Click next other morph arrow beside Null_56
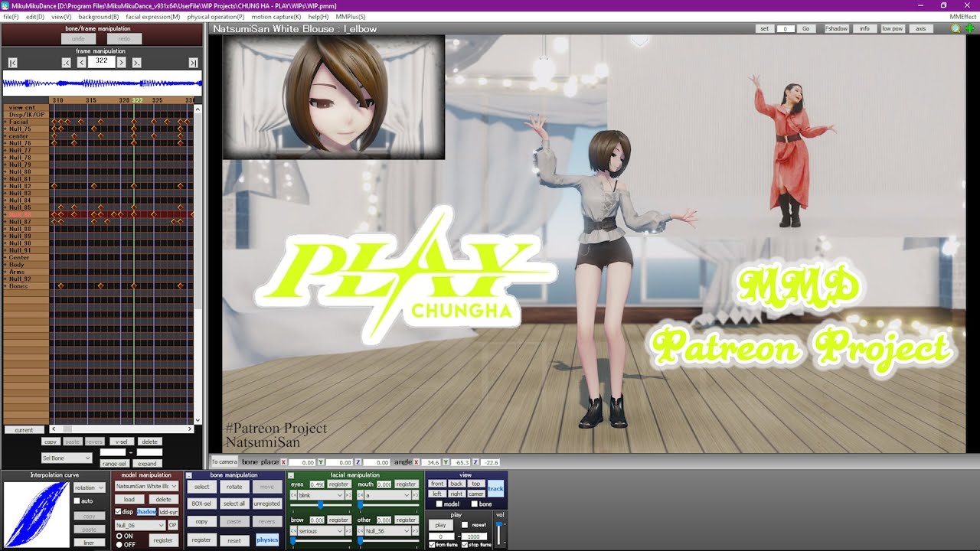Screen dimensions: 980x551 pos(416,530)
